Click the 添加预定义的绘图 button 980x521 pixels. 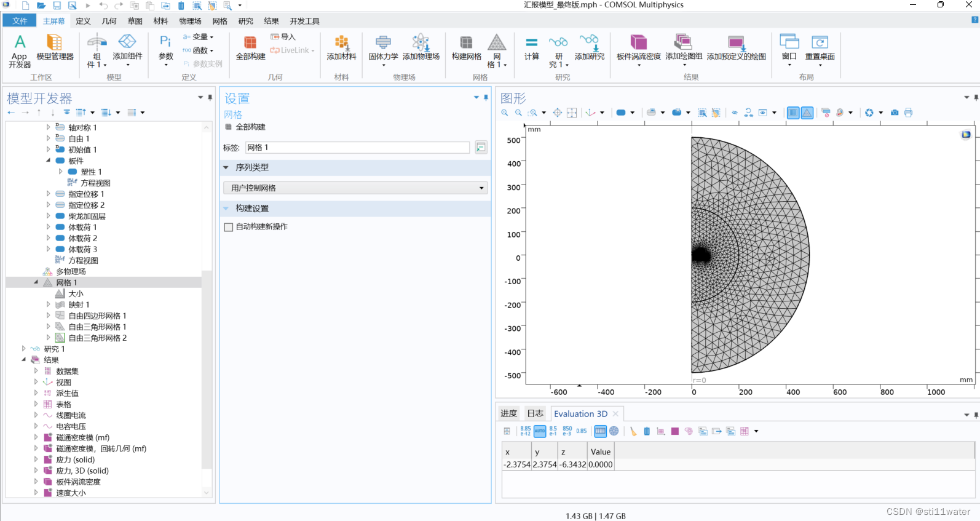(736, 47)
